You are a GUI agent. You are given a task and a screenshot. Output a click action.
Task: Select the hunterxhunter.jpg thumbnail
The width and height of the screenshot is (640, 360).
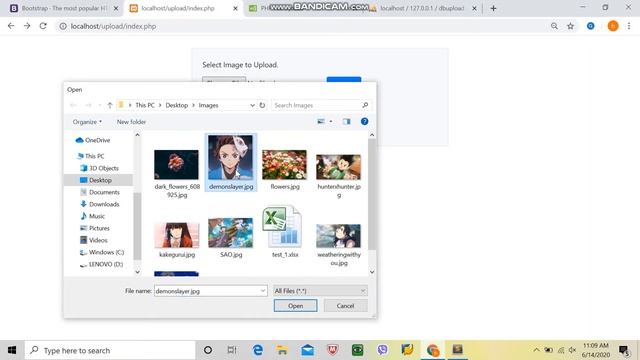pyautogui.click(x=338, y=167)
